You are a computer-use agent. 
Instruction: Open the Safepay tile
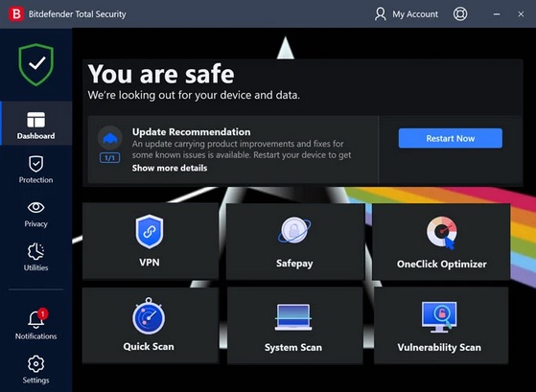click(295, 242)
